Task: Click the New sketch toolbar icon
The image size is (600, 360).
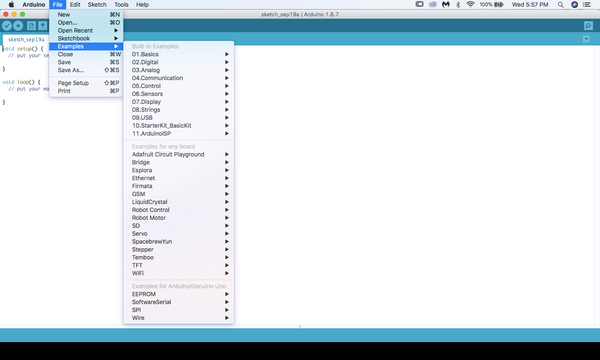Action: click(31, 26)
